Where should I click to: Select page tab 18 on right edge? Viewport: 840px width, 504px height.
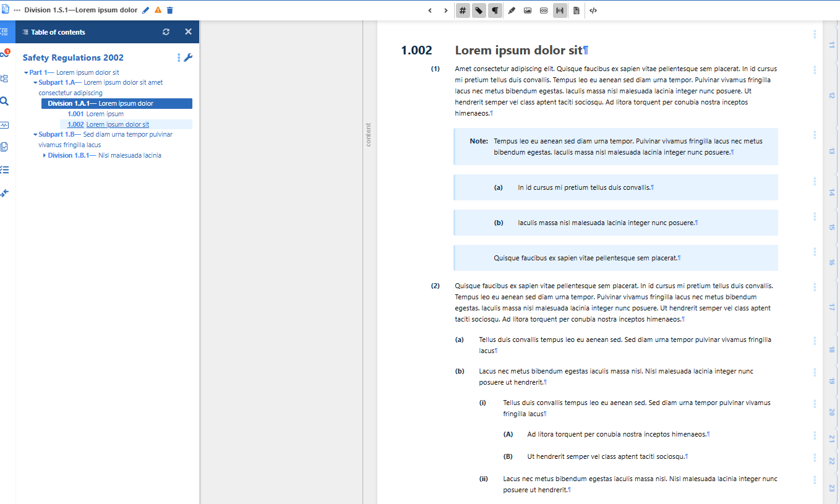[x=831, y=350]
